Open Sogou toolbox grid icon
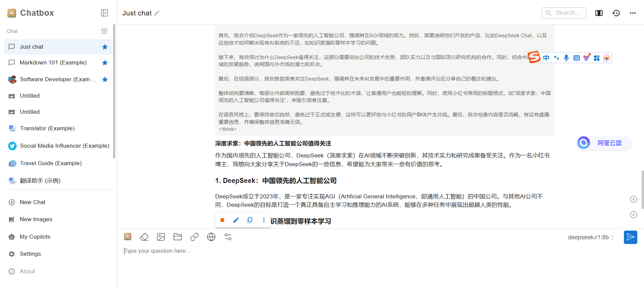 [597, 58]
